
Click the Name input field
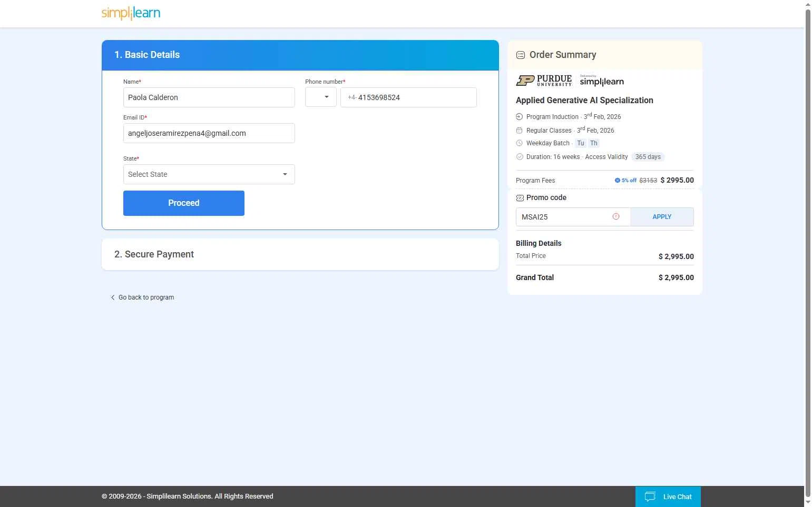[x=209, y=97]
